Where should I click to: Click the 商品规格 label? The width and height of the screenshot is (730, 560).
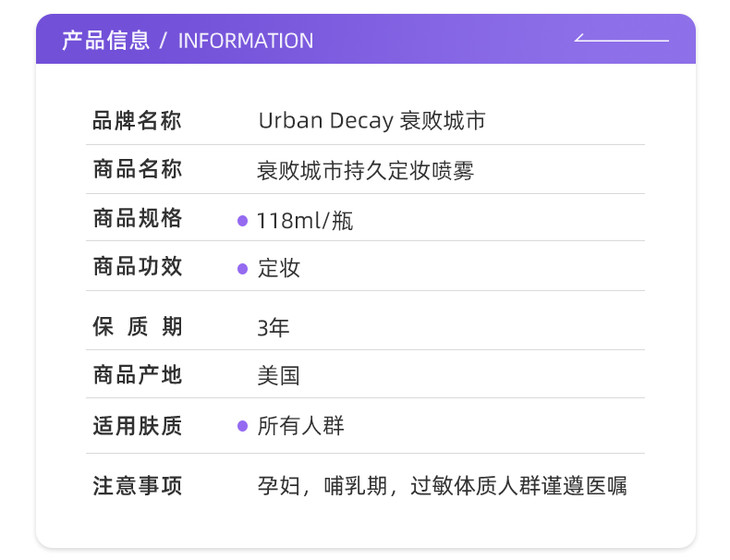[x=137, y=218]
